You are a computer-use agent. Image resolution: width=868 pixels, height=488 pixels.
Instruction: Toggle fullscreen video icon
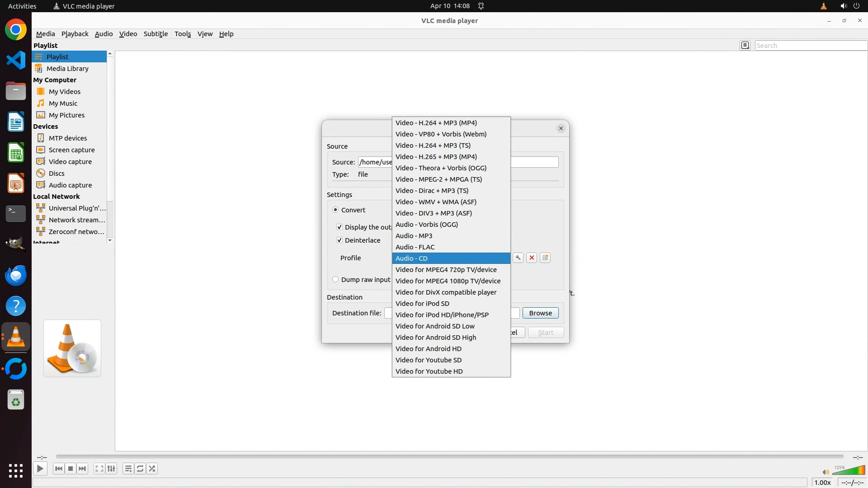tap(99, 469)
